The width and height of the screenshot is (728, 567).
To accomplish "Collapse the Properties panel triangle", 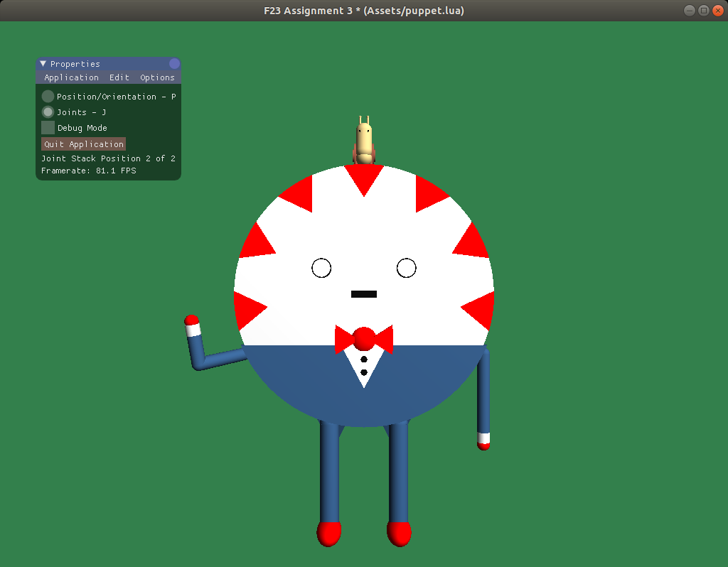I will tap(43, 63).
